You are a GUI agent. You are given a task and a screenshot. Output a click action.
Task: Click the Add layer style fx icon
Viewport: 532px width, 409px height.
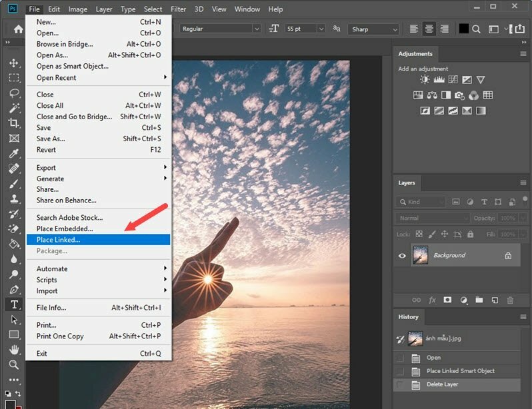click(432, 300)
